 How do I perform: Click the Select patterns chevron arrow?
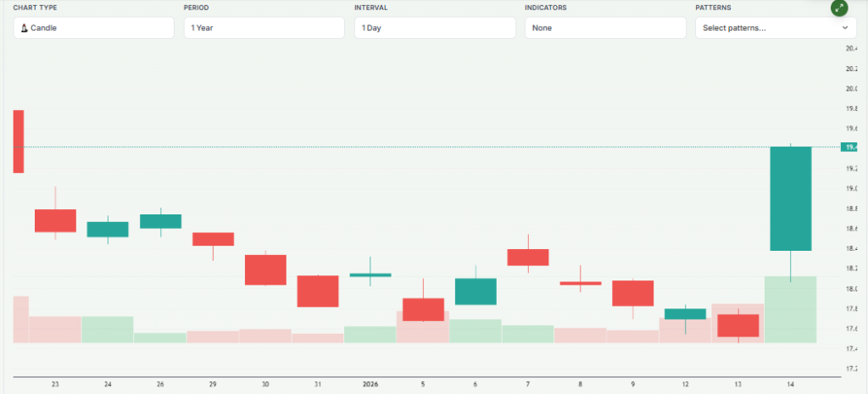tap(845, 28)
